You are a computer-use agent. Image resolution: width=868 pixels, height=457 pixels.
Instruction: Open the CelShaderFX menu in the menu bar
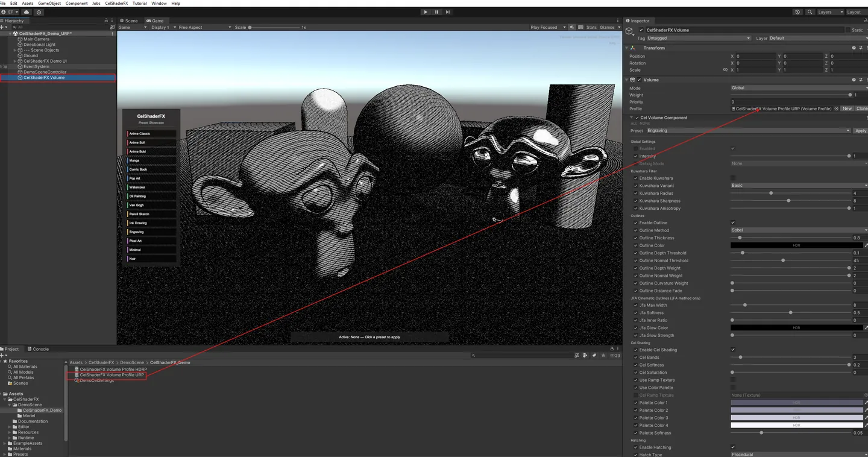[x=116, y=4]
